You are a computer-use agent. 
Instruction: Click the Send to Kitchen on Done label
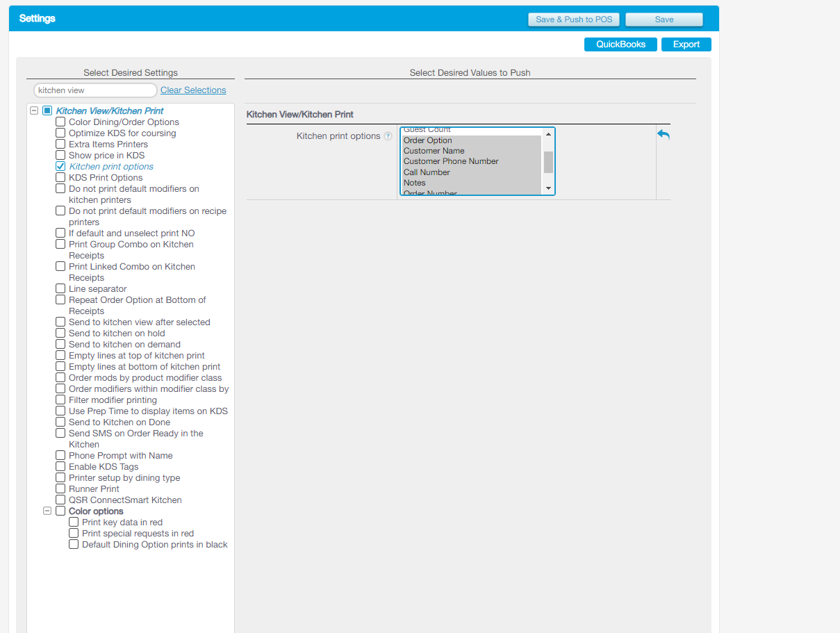point(120,422)
